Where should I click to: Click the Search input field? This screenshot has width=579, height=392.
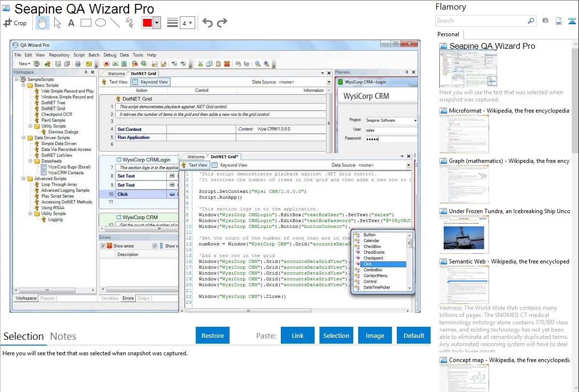[x=481, y=21]
